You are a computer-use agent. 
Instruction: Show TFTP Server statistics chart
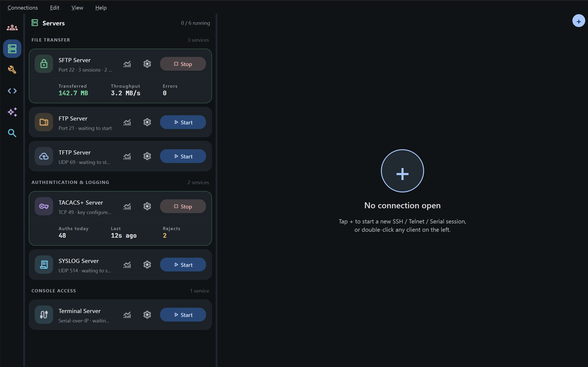(127, 156)
